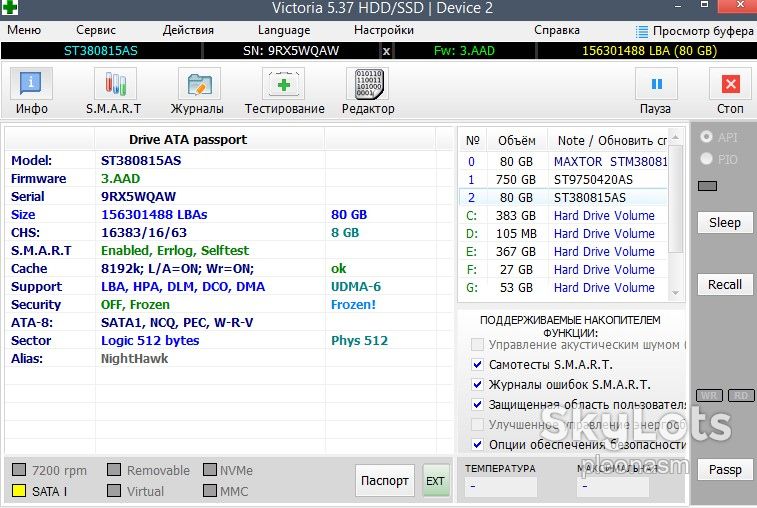Open the Настройки menu
This screenshot has width=757, height=508.
[x=384, y=30]
